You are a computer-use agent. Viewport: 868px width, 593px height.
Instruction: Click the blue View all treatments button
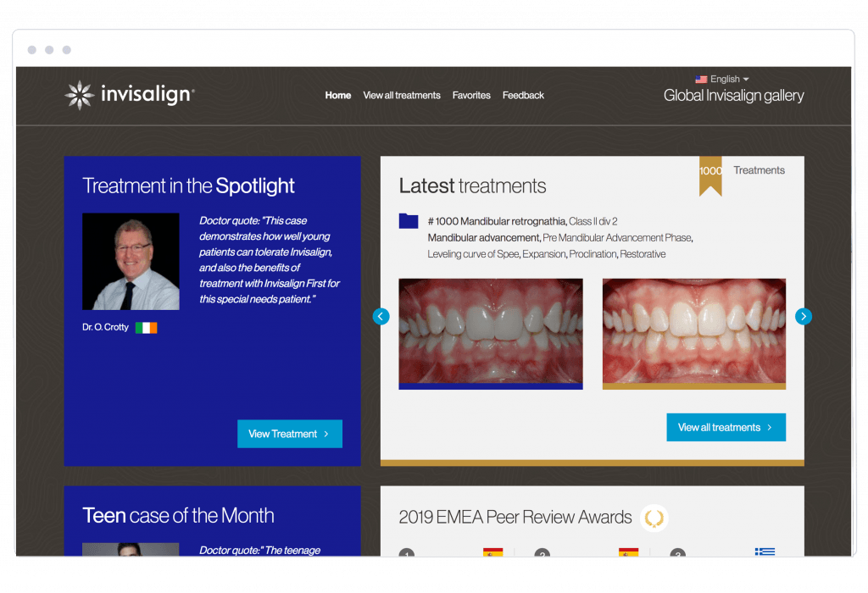point(726,427)
